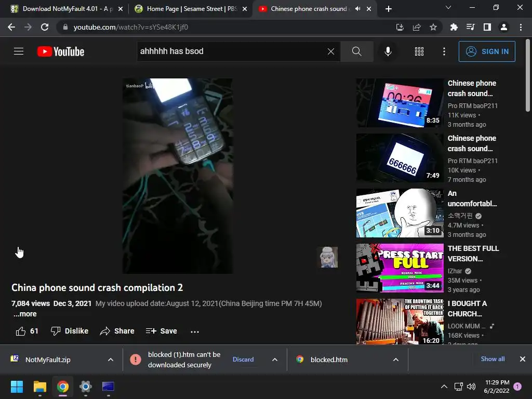Reload the current page
Viewport: 532px width, 399px height.
click(x=45, y=27)
